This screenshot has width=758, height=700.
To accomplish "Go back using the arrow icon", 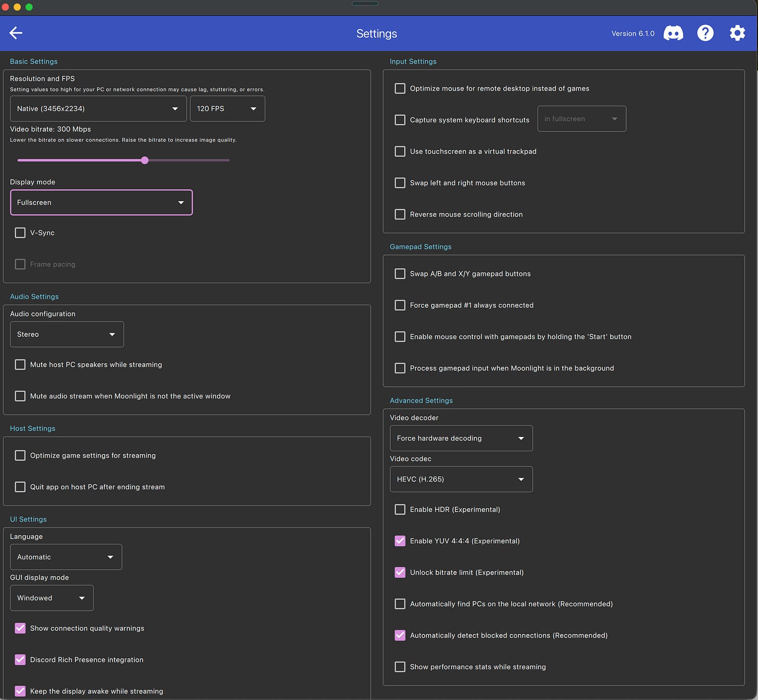I will [16, 33].
